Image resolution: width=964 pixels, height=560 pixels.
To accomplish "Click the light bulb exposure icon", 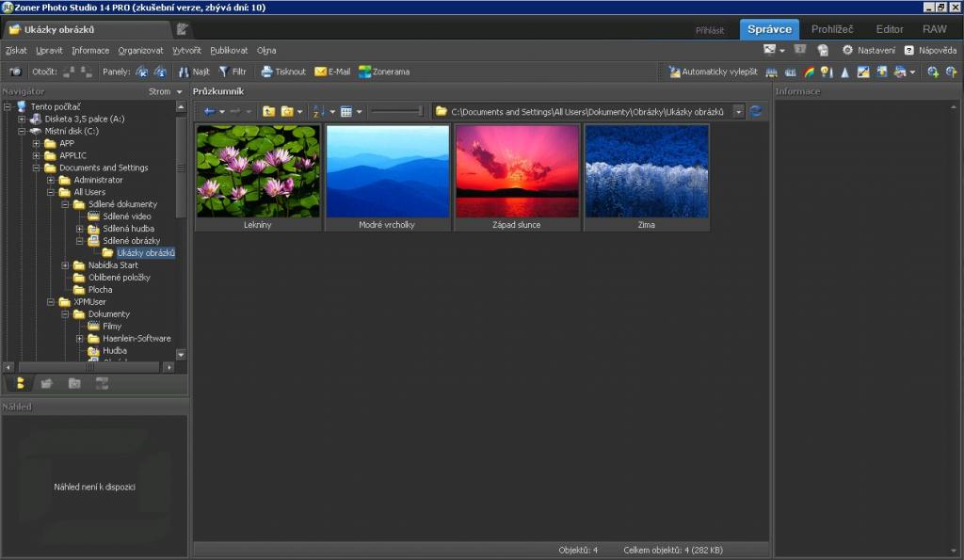I will pos(827,72).
